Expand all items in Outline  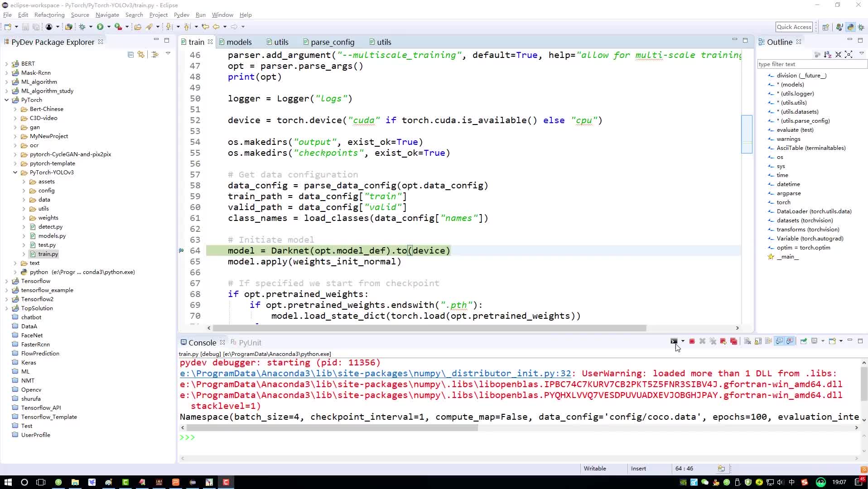849,54
